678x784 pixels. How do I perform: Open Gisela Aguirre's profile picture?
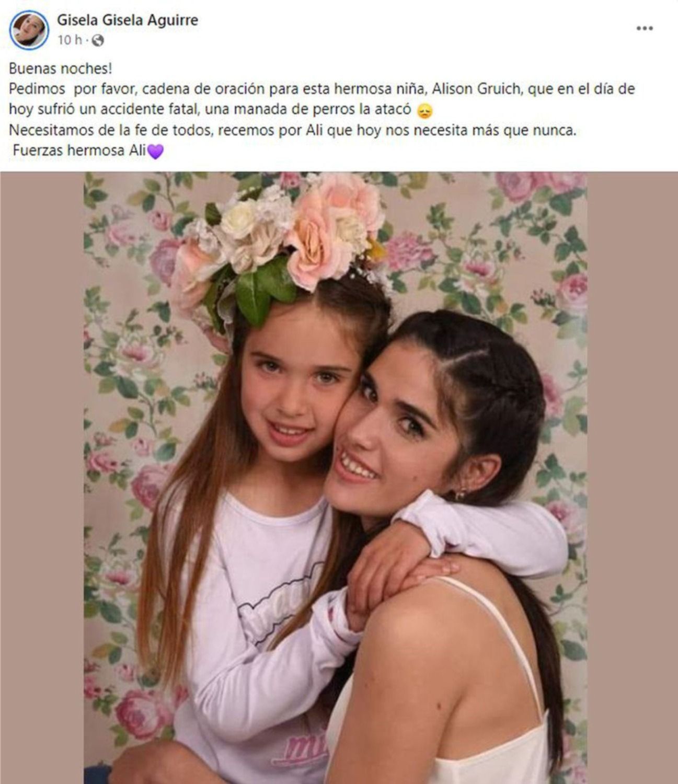[29, 30]
